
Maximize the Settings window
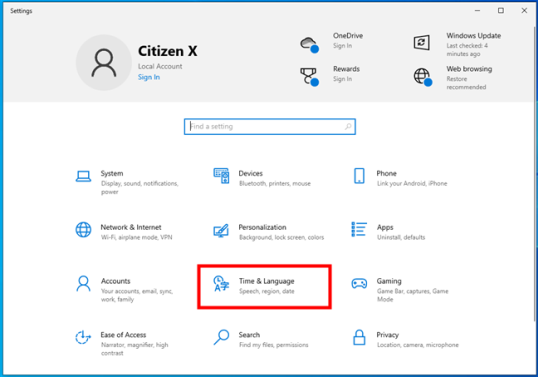pyautogui.click(x=501, y=11)
